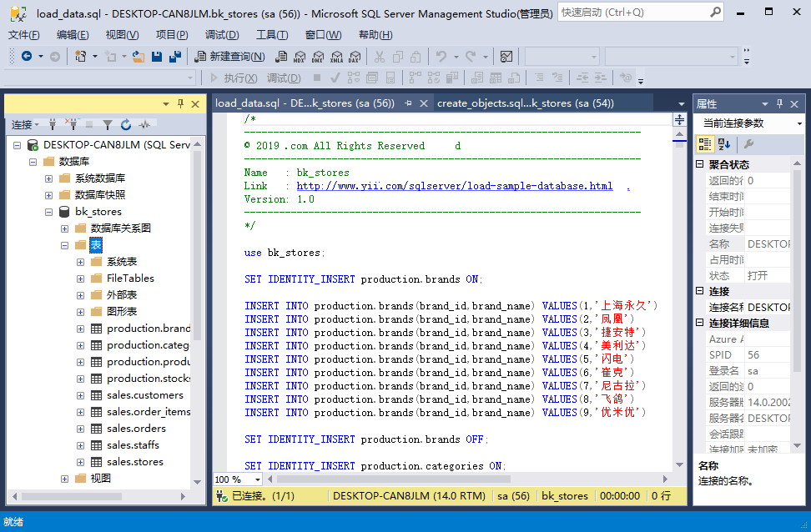Open a new DMX query

pyautogui.click(x=318, y=56)
